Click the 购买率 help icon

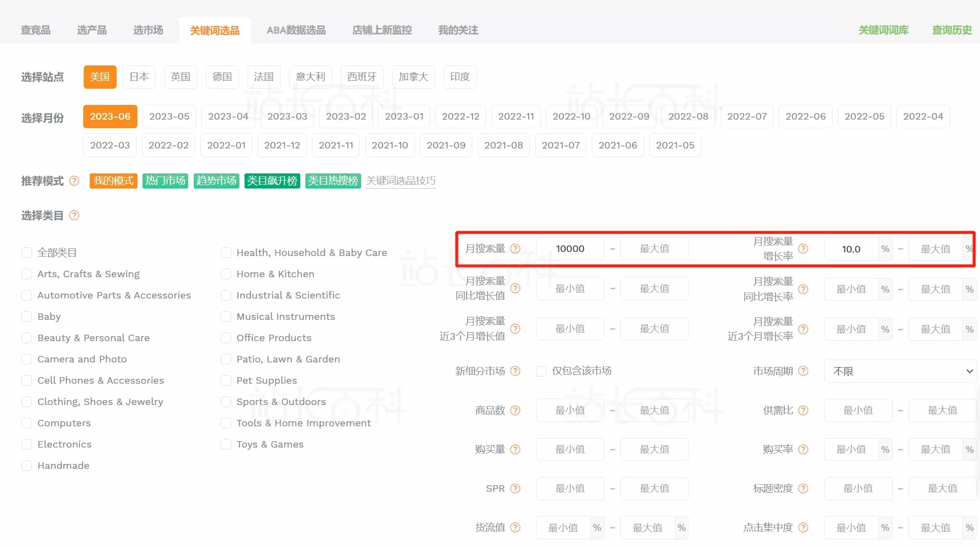point(803,450)
